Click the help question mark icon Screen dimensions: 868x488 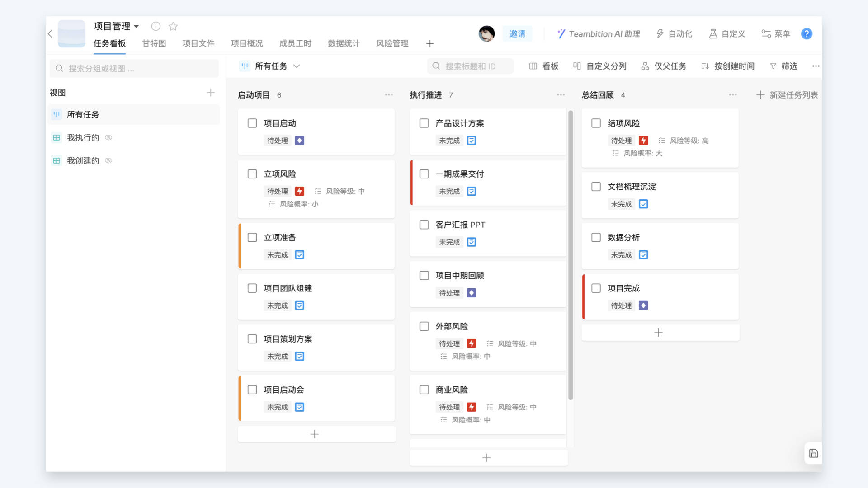click(x=807, y=33)
